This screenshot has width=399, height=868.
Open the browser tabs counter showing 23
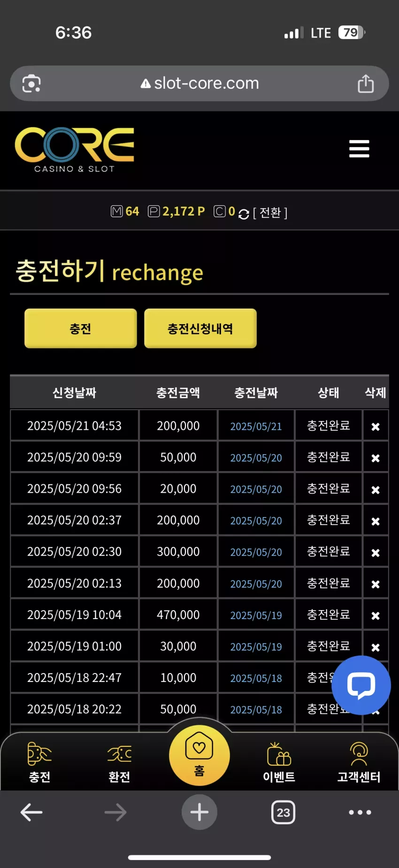pyautogui.click(x=283, y=812)
